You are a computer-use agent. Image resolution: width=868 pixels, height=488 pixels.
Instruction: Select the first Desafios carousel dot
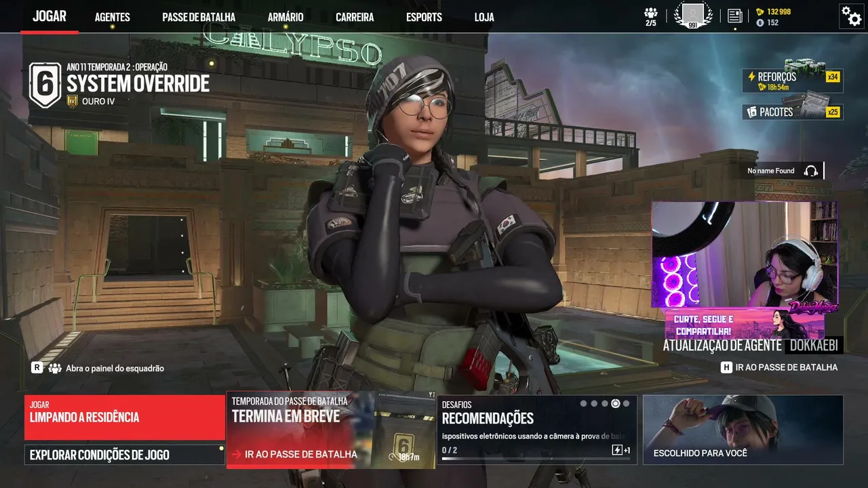(584, 404)
